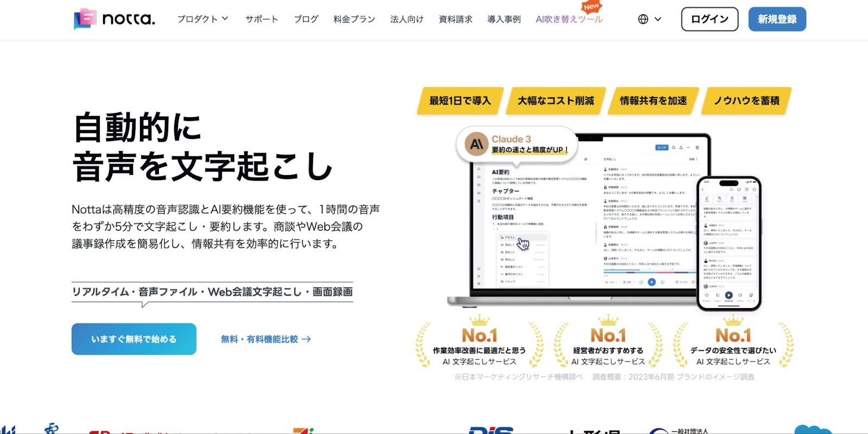Viewport: 868px width, 434px height.
Task: Click the 最短1日で導入 yellow tag
Action: click(x=459, y=101)
